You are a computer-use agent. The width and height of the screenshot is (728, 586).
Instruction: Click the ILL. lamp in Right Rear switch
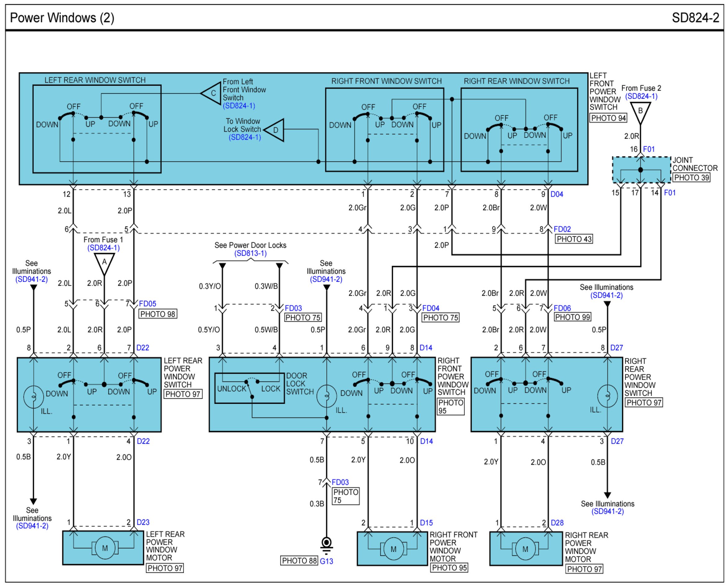coord(607,396)
